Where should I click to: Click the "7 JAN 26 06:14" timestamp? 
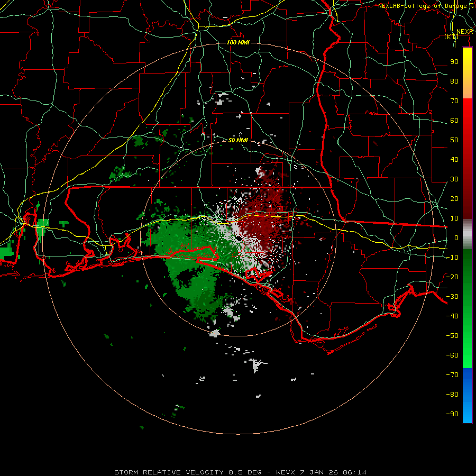click(x=333, y=472)
